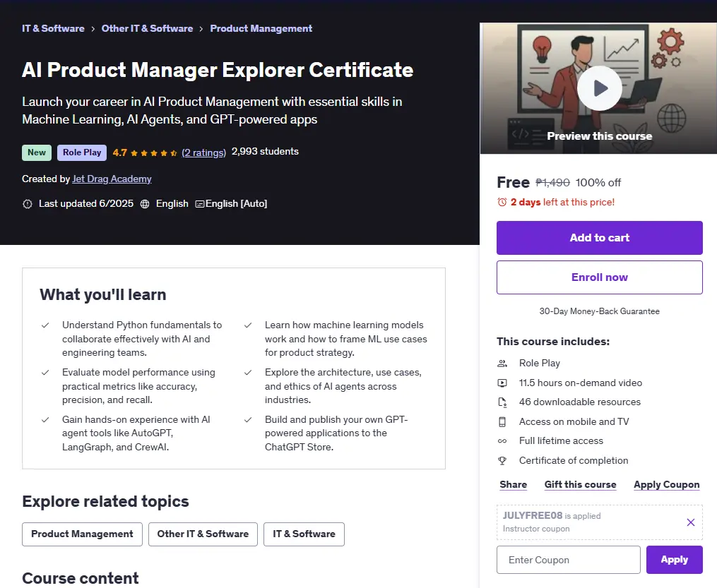Click the JULYFREE08 is applied text
717x588 pixels.
tap(552, 515)
